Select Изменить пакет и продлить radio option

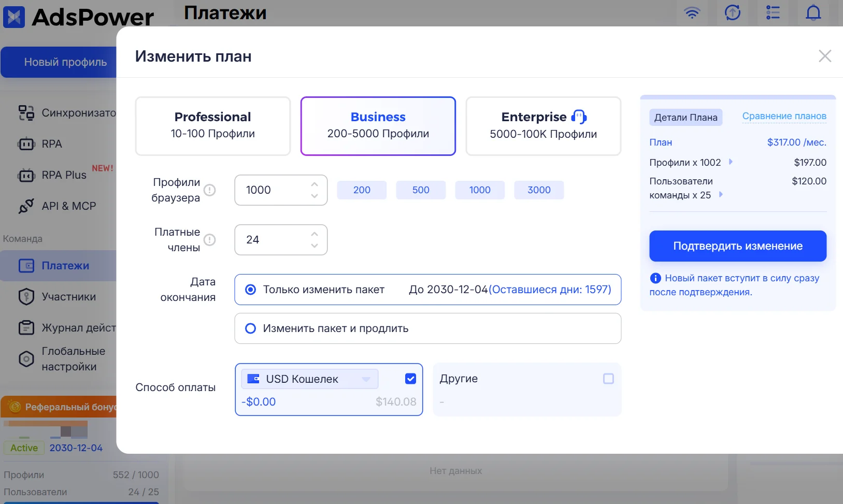250,328
